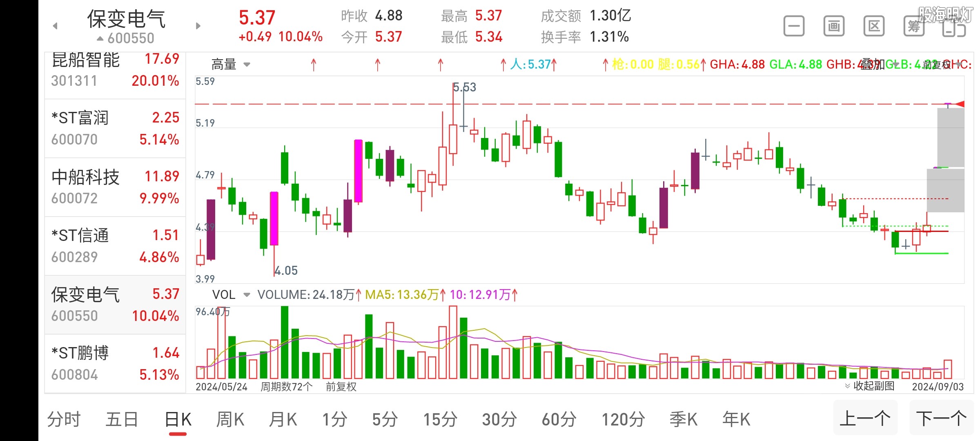Screen dimensions: 980x441
Task: Tap the MA5: 13.36万 readout
Action: click(401, 295)
